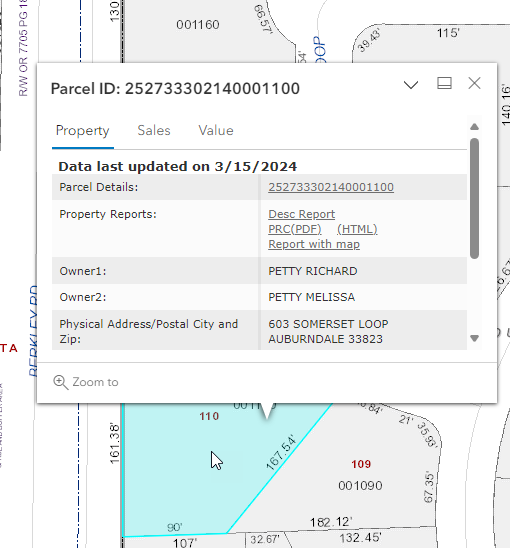Click the 182.12' dimension label
510x548 pixels.
331,522
